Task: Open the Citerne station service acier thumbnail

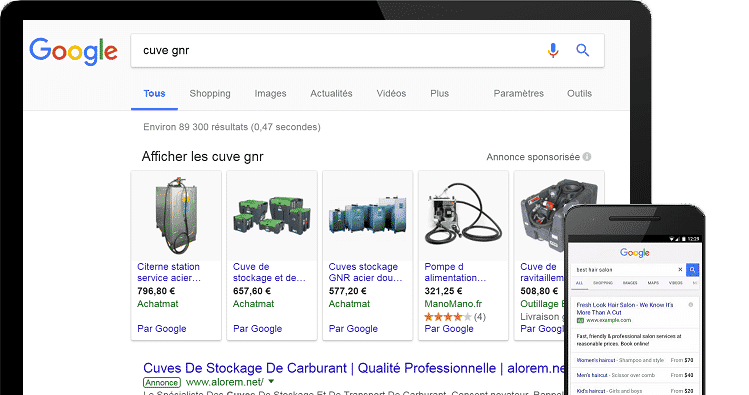Action: 176,216
